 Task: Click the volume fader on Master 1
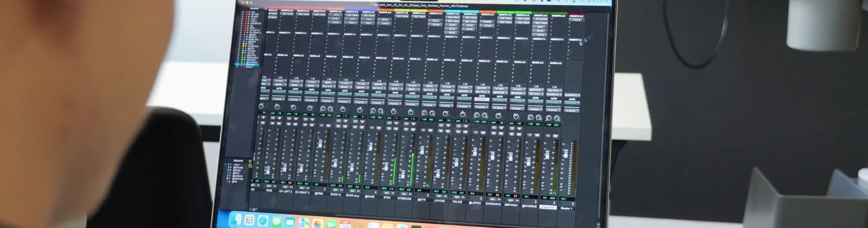click(565, 154)
